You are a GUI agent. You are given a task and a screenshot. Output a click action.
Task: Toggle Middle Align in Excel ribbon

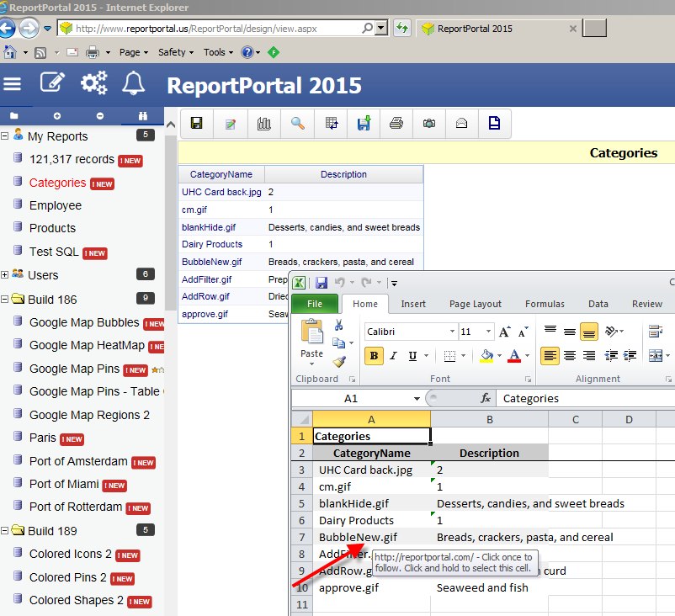(570, 332)
